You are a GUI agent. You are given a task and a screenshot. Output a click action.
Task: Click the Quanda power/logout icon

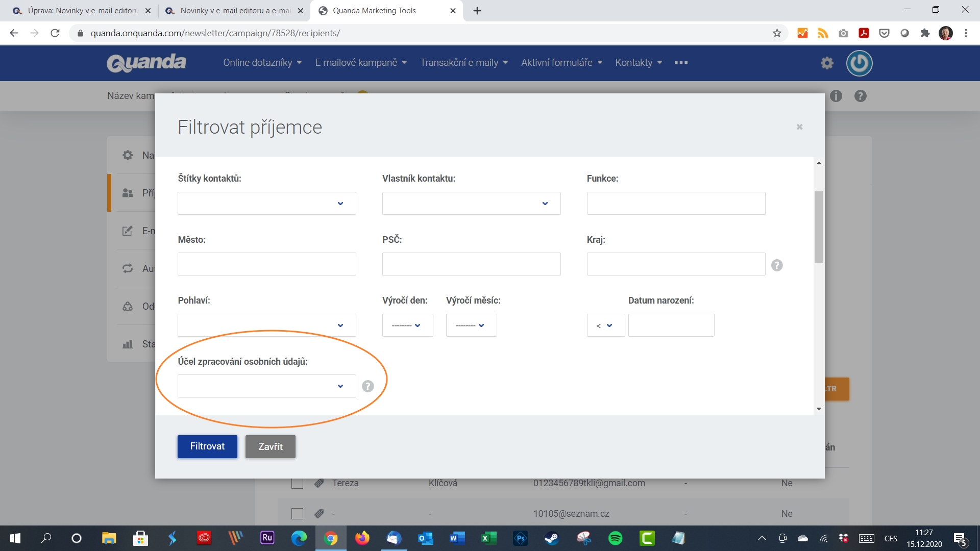(x=860, y=63)
